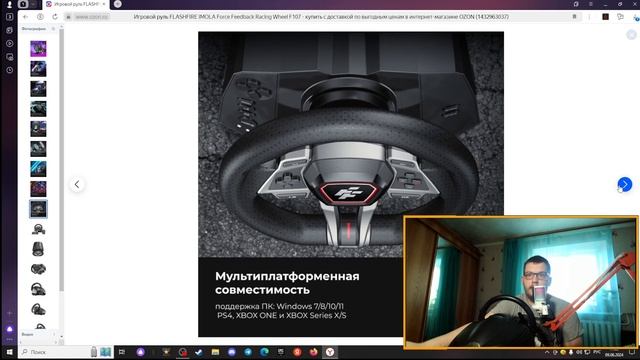Reload the current page
640x360 pixels.
(x=55, y=17)
